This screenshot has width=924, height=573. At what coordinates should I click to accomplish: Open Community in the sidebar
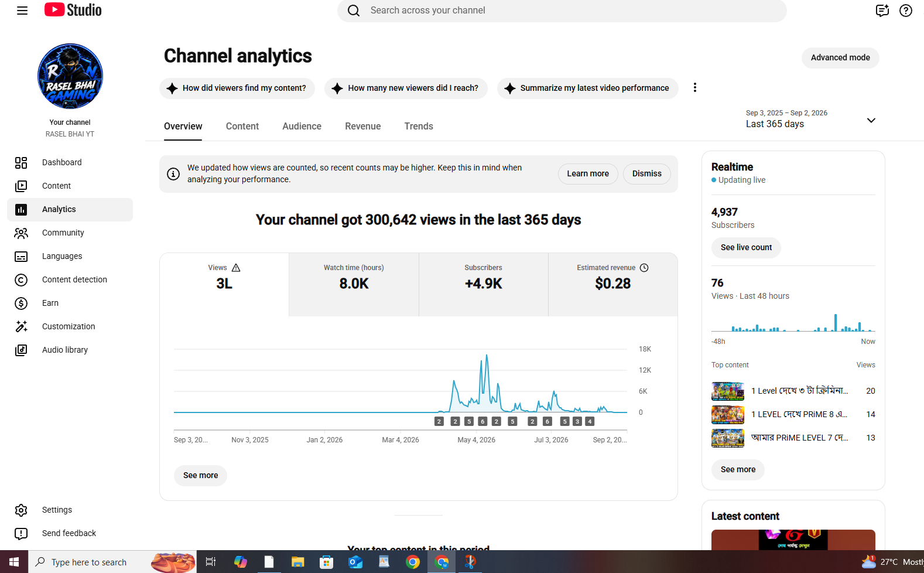click(70, 233)
